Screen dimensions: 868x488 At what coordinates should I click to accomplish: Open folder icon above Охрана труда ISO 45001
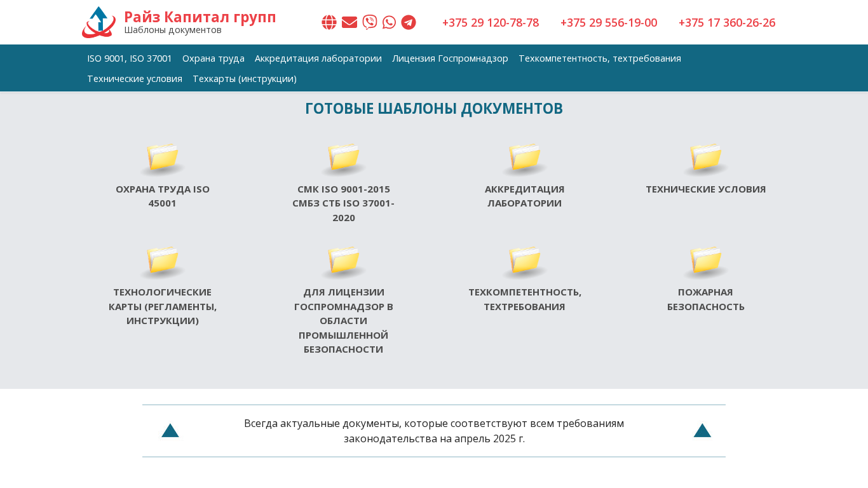pyautogui.click(x=163, y=159)
